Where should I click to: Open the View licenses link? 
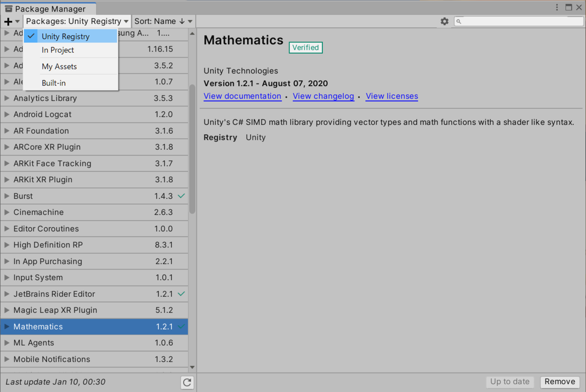(392, 96)
